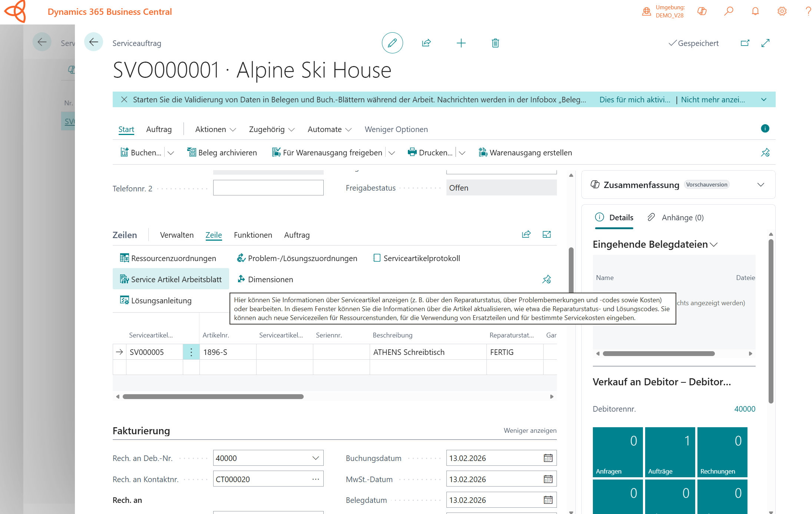Dismiss the validation notification banner
The image size is (812, 514).
point(124,99)
